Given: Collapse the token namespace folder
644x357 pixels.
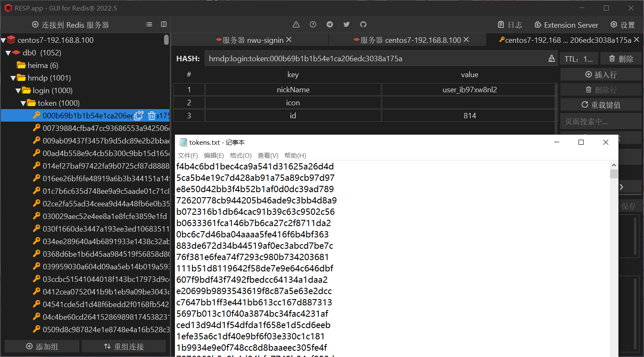Looking at the screenshot, I should pyautogui.click(x=23, y=103).
